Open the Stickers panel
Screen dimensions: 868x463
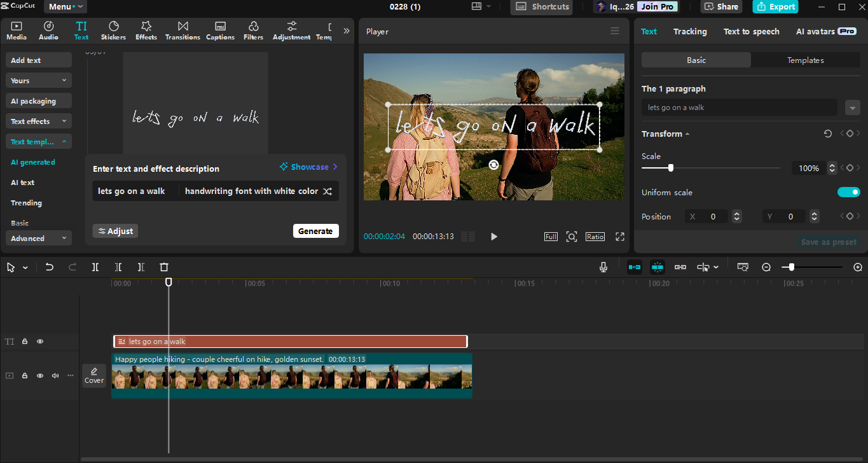[x=113, y=30]
